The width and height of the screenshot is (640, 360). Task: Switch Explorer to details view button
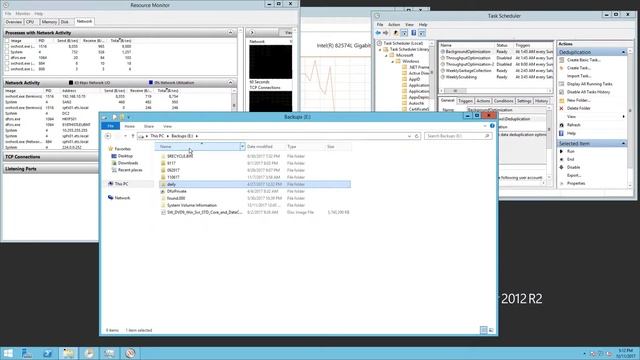[x=484, y=330]
